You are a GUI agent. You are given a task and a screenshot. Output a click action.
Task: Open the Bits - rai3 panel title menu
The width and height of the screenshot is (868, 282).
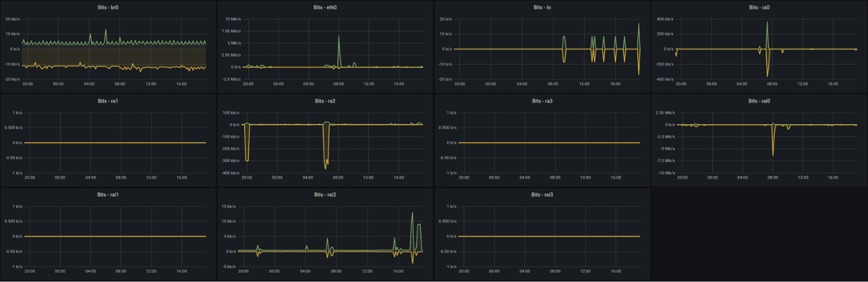tap(542, 195)
